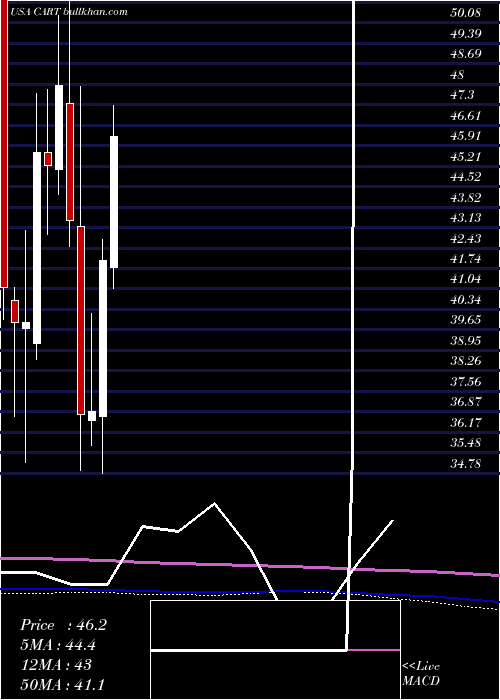Select the 48.69 price axis label
Screen dimensions: 500x700
[x=466, y=54]
